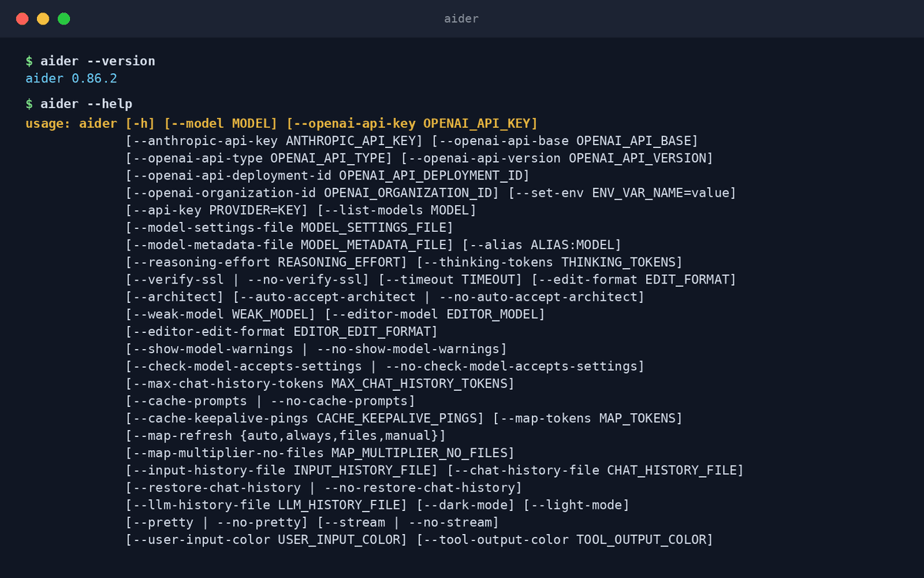This screenshot has height=578, width=924.
Task: Click the green maximize window button
Action: (64, 18)
